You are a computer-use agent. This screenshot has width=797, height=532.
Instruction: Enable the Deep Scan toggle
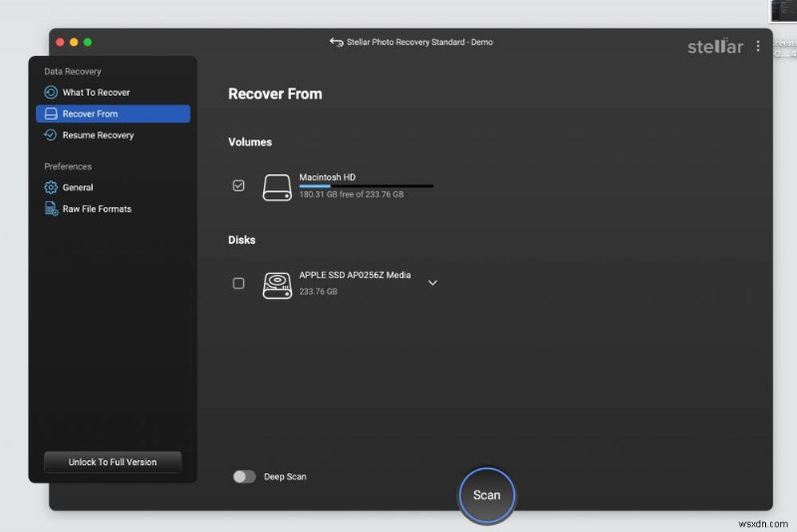click(244, 476)
